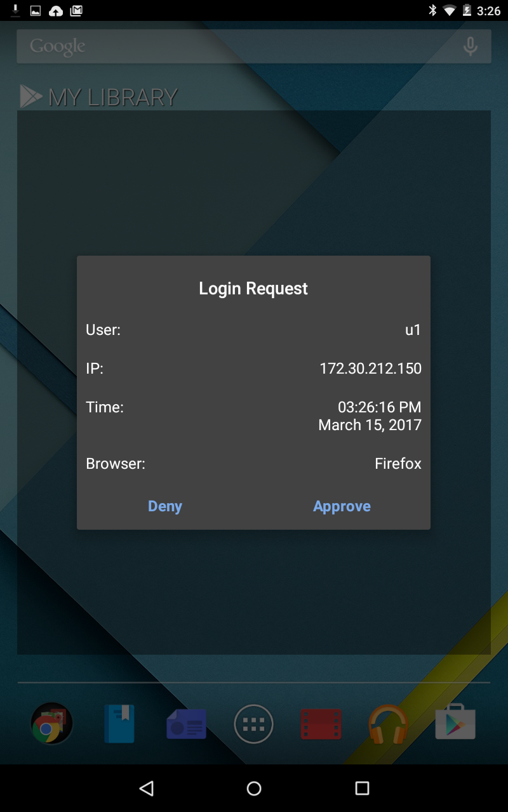Image resolution: width=508 pixels, height=812 pixels.
Task: Open the Play Newsstand app
Action: point(187,724)
